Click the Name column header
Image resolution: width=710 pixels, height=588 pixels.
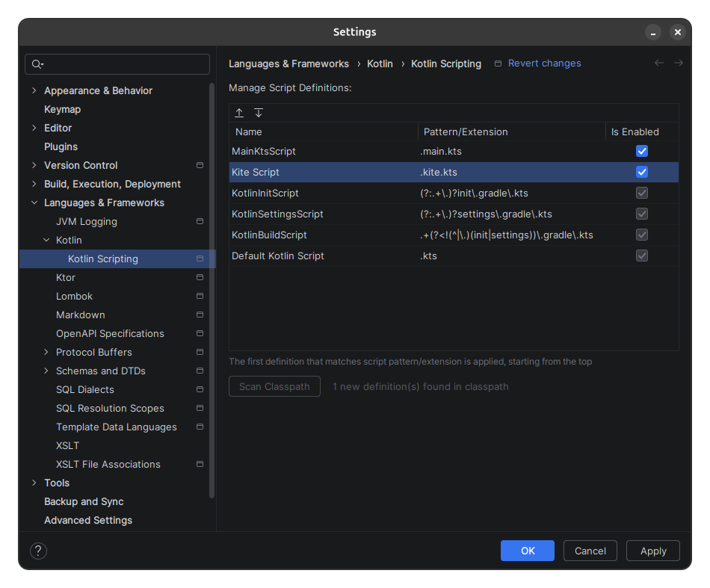pyautogui.click(x=324, y=131)
